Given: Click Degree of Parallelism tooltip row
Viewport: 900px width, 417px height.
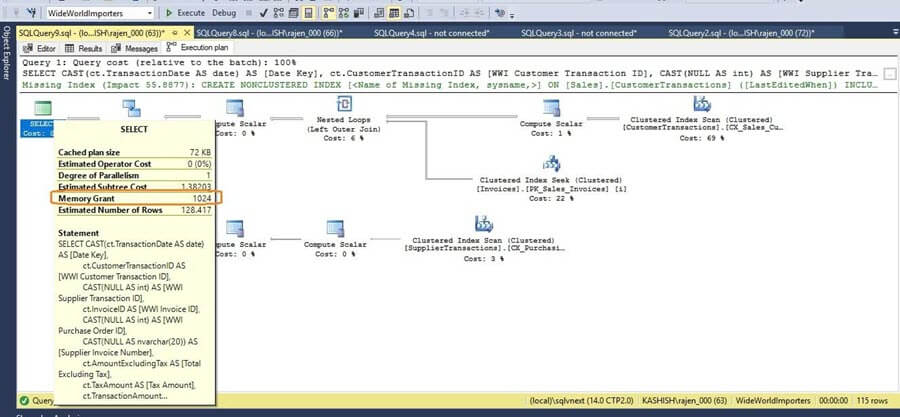Looking at the screenshot, I should click(x=135, y=175).
